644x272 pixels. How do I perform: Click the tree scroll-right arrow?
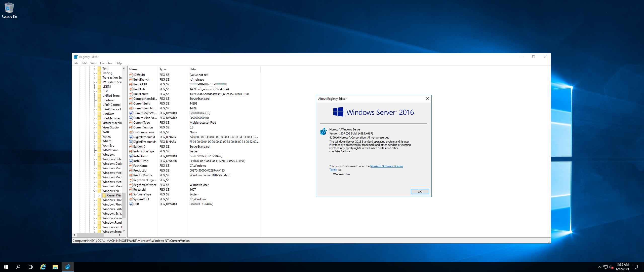click(119, 235)
